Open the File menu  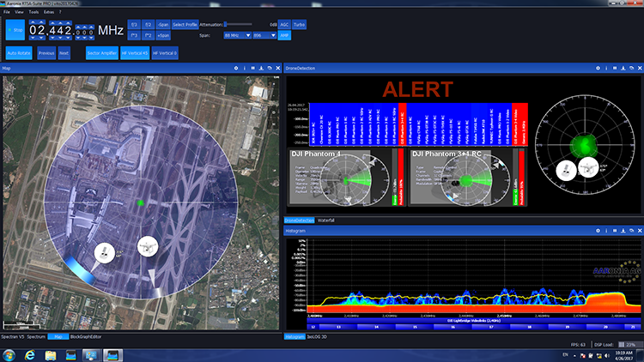click(x=7, y=12)
